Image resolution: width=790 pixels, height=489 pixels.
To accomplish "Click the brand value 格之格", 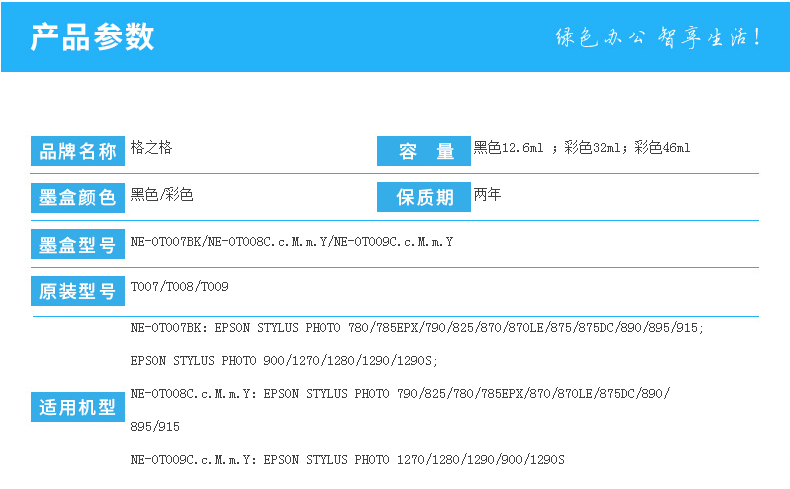I will click(151, 148).
